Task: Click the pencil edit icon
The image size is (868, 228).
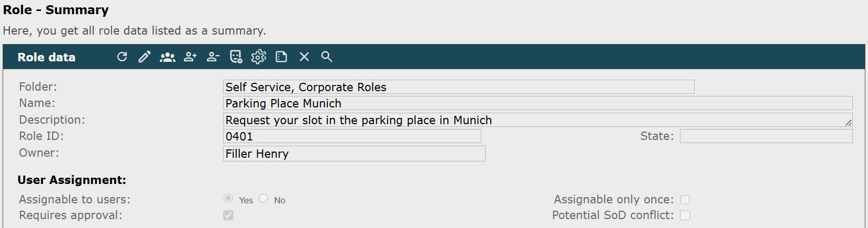Action: (x=145, y=57)
